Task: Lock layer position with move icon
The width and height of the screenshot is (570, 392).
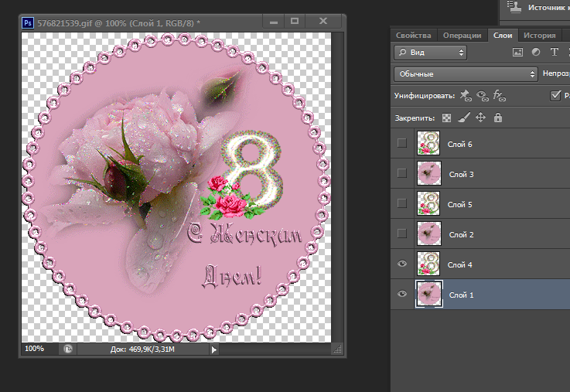Action: pos(480,118)
